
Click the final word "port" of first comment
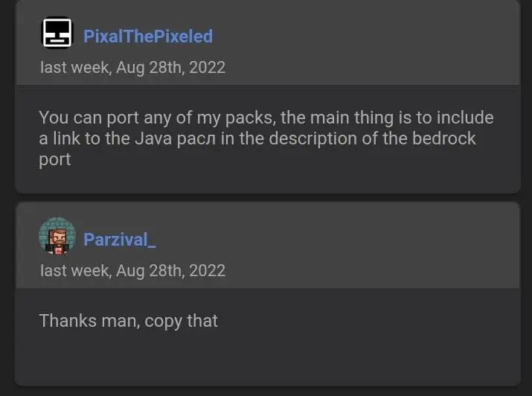(54, 160)
